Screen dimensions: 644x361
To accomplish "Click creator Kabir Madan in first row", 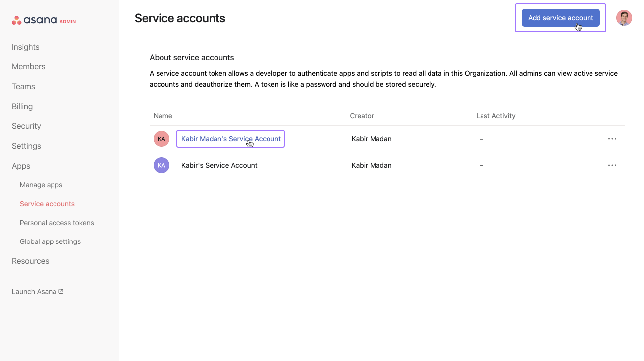I will (x=372, y=139).
